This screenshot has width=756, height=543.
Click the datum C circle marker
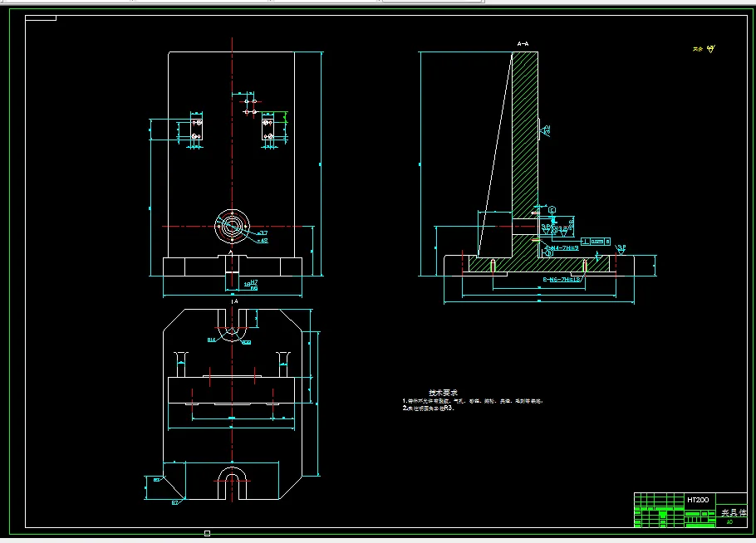(552, 210)
